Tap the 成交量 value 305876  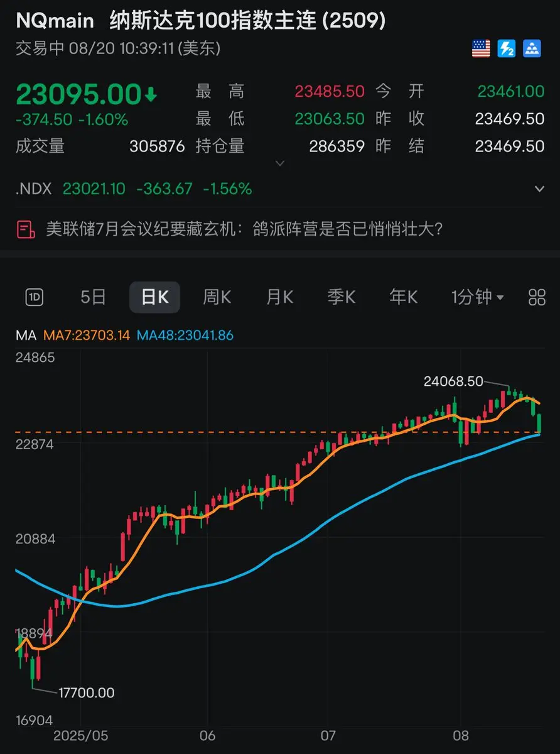pyautogui.click(x=158, y=146)
